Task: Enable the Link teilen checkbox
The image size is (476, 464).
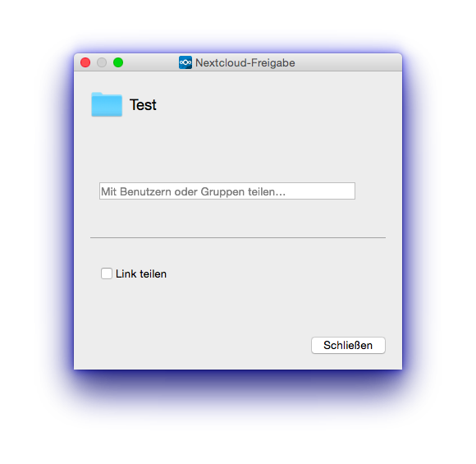Action: pos(107,273)
